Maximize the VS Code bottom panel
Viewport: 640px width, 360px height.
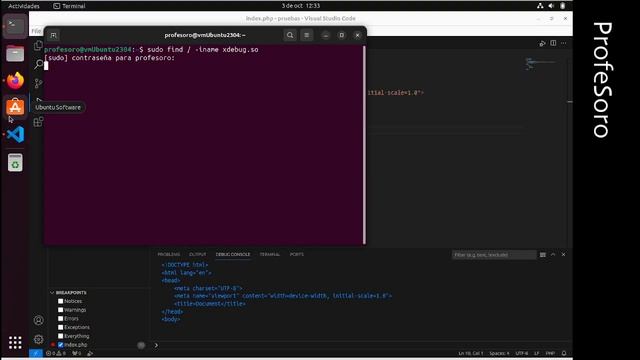coord(553,255)
